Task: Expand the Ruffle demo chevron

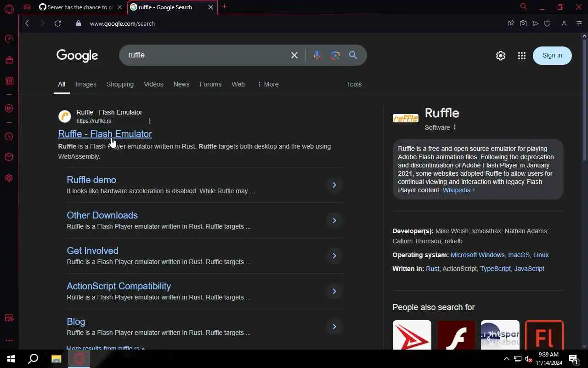Action: coord(334,185)
